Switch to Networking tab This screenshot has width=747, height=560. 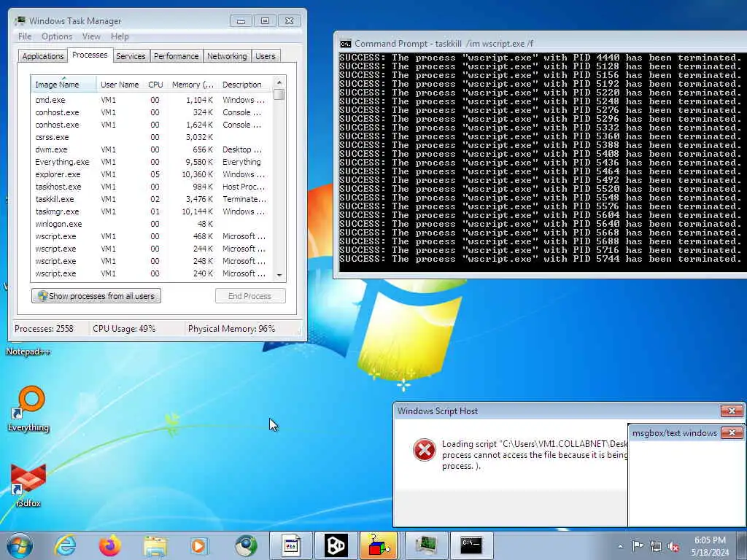click(227, 56)
